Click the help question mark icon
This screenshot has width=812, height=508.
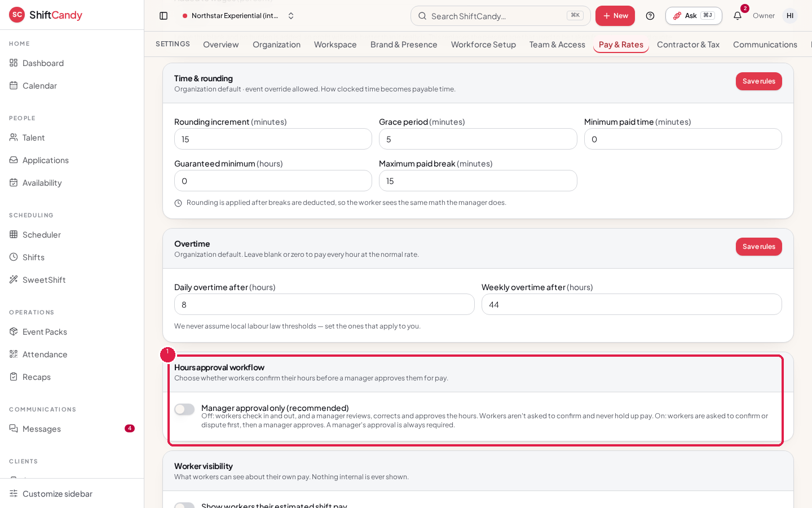(650, 16)
